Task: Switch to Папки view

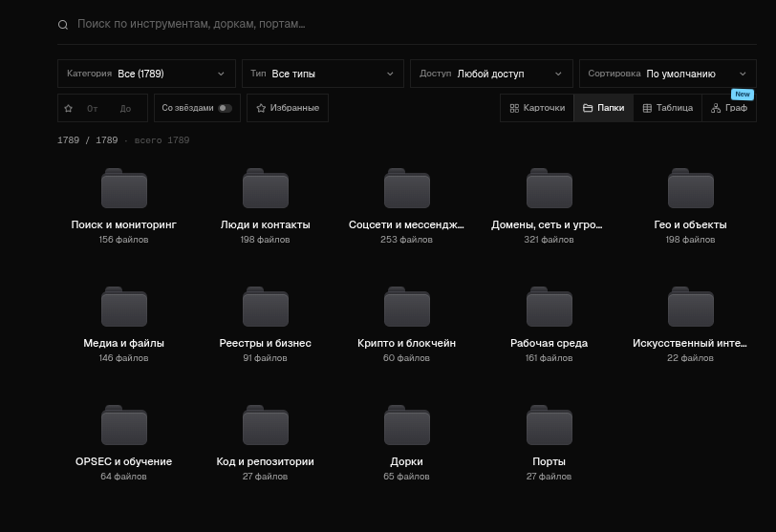Action: click(603, 108)
